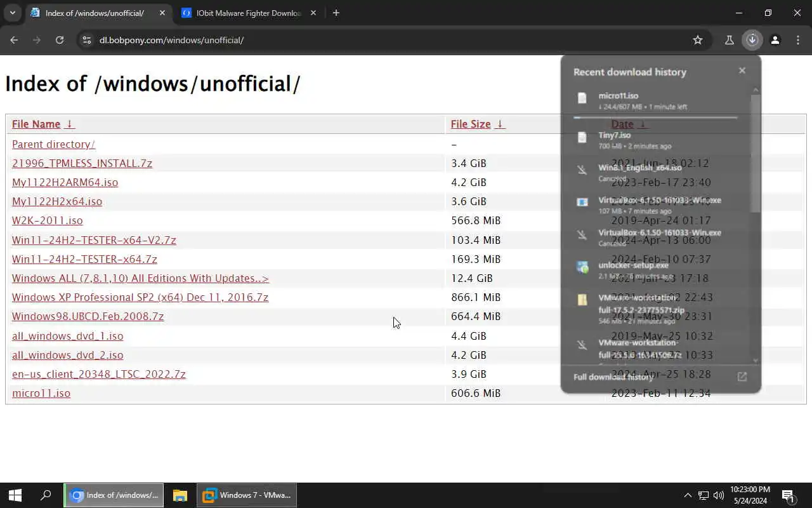Click the W2K-2011.iso link
Screen dimensions: 812x508
tap(48, 220)
